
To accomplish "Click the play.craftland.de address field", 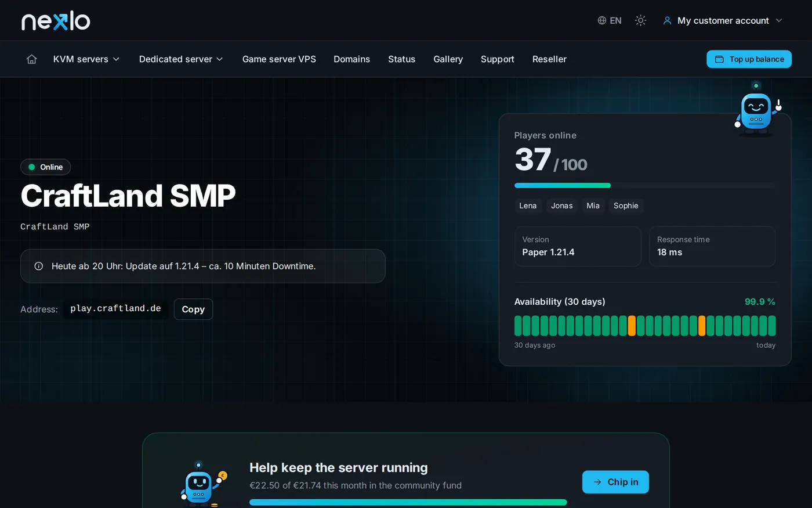I will click(x=115, y=309).
